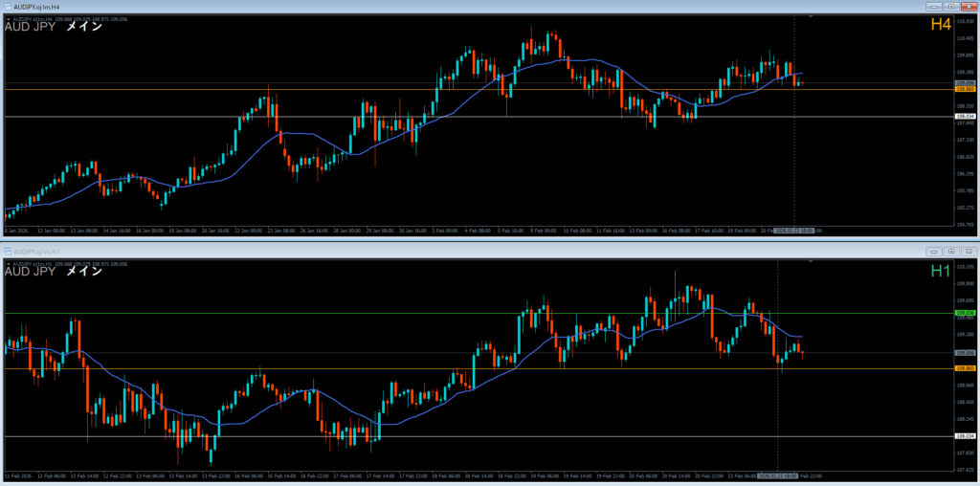Expand the small arrow beside AUDJPY H1 info
Viewport: 980px width, 486px height.
pyautogui.click(x=9, y=263)
